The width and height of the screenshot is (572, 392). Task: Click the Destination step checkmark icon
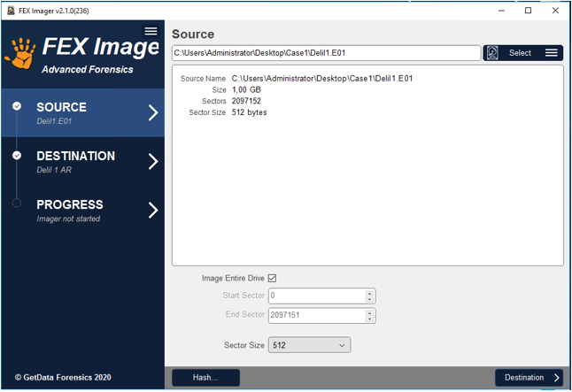(17, 155)
